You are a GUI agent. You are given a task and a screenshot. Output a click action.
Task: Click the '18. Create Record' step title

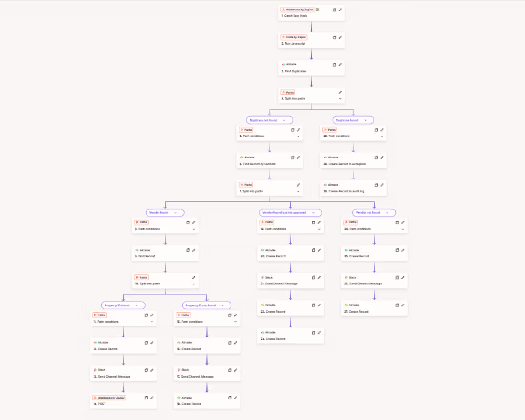coord(189,404)
